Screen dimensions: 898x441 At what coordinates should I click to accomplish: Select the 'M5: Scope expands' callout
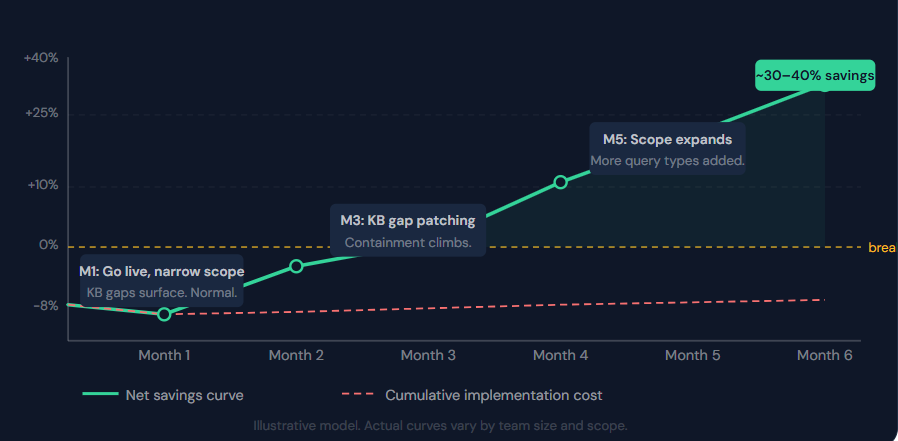pyautogui.click(x=667, y=150)
